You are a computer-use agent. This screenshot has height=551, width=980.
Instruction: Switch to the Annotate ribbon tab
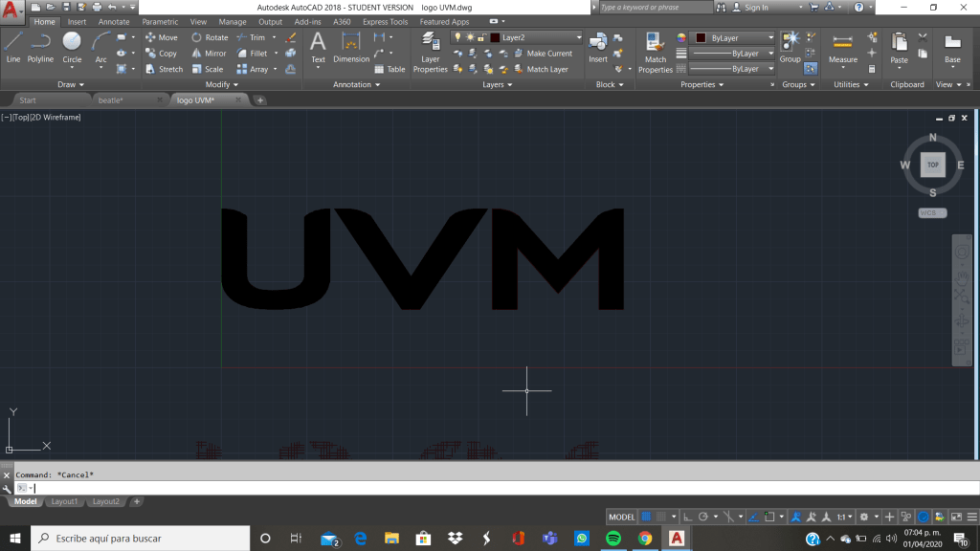(x=114, y=21)
